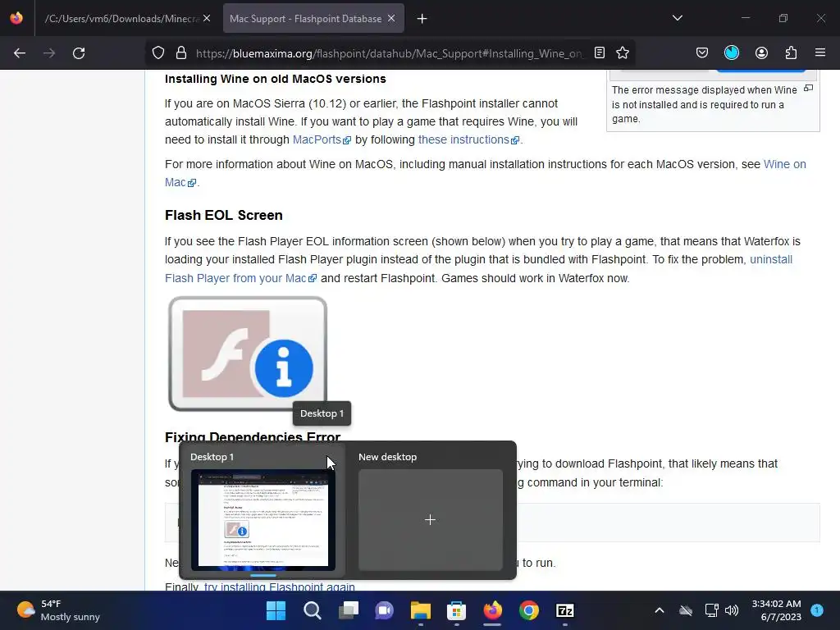This screenshot has width=840, height=630.
Task: Open the notification count badge
Action: pos(817,609)
